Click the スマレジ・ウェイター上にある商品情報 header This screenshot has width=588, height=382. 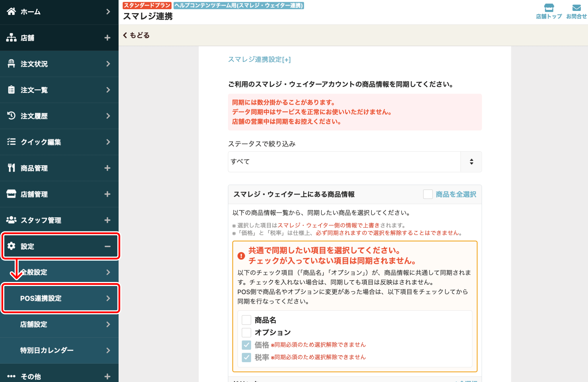[294, 194]
